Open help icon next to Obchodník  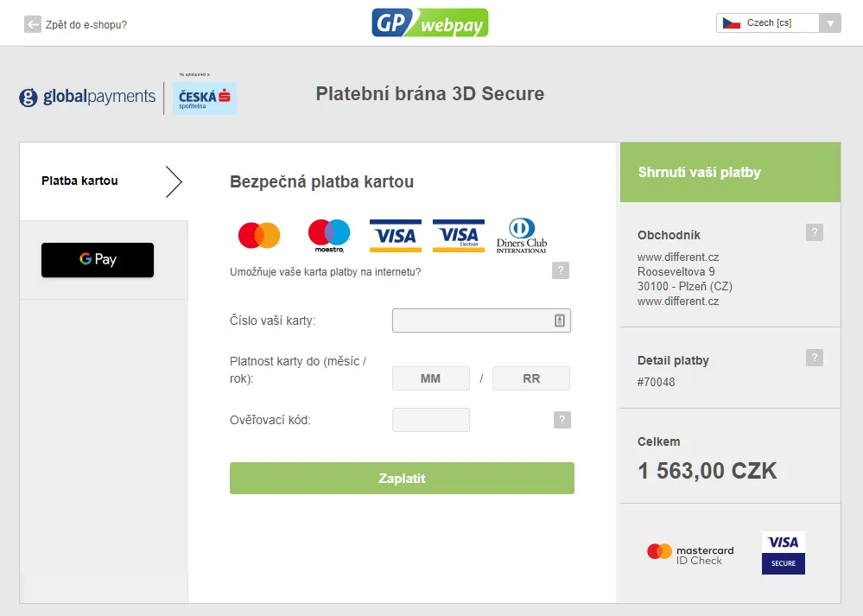pyautogui.click(x=814, y=232)
